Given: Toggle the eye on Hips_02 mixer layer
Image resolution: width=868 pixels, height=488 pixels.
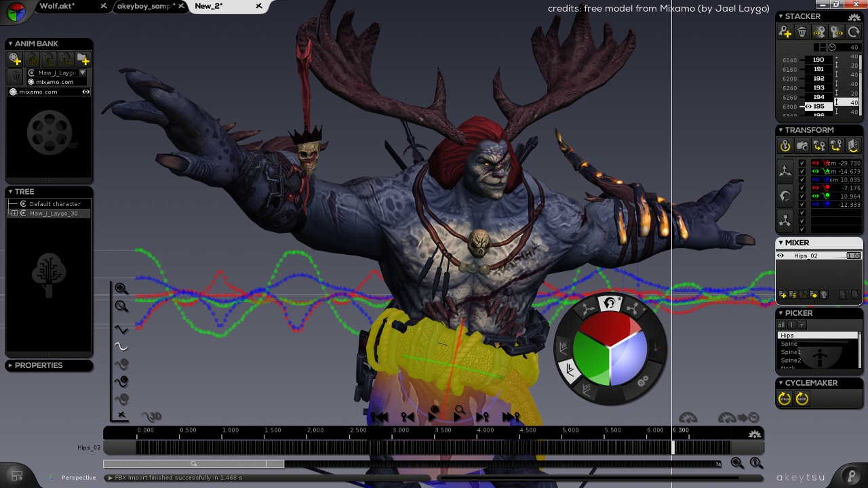Looking at the screenshot, I should pos(781,256).
